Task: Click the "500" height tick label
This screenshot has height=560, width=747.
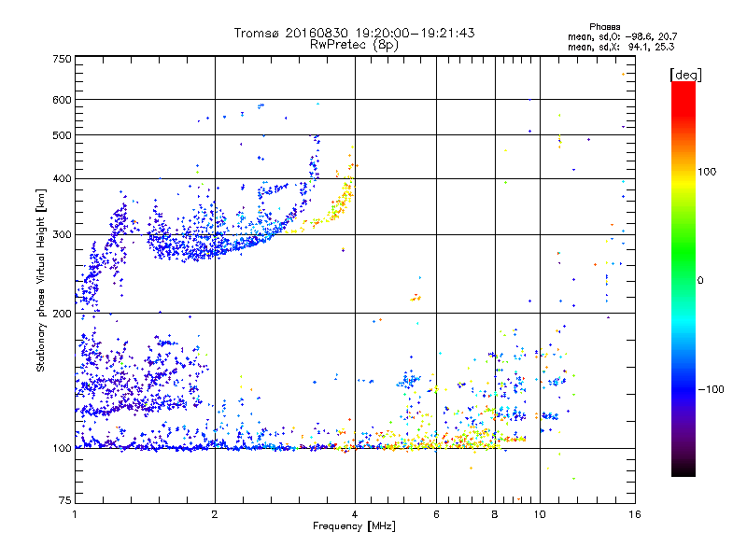Action: point(62,135)
